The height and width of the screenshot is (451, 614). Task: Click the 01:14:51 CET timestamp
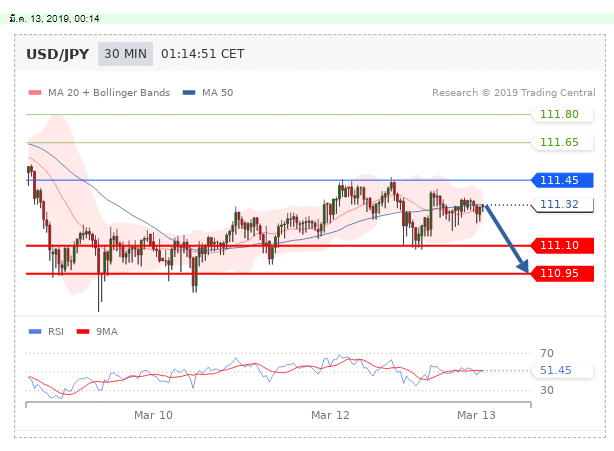pyautogui.click(x=203, y=54)
